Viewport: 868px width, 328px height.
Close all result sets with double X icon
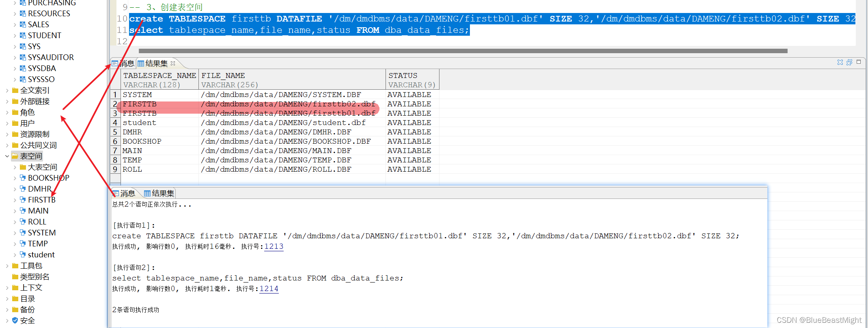pos(849,62)
